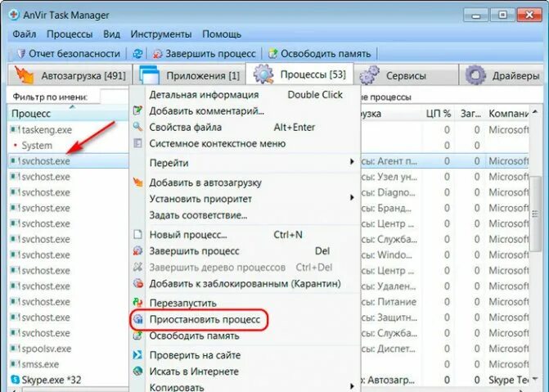
Task: Click page icon beside Новый процесс
Action: (x=137, y=234)
